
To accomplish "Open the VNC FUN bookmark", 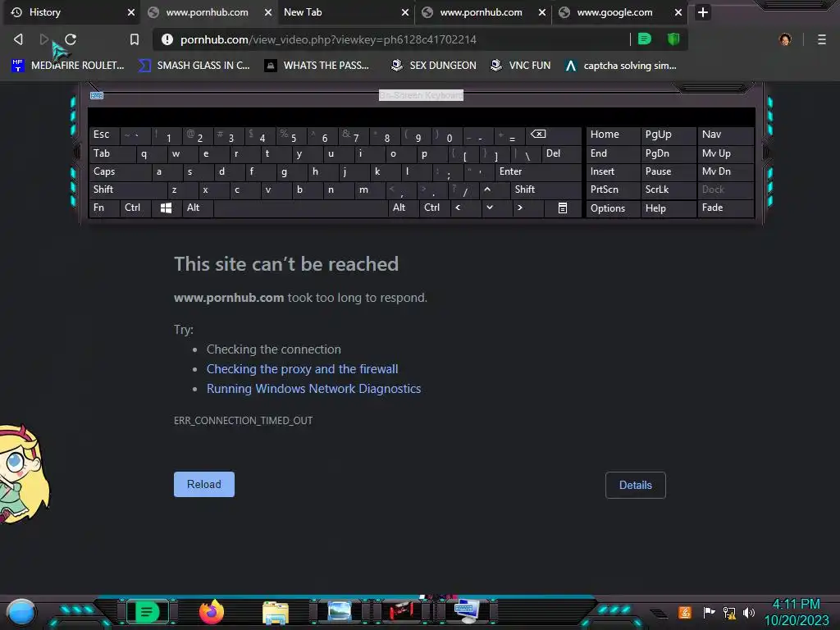I will (520, 66).
